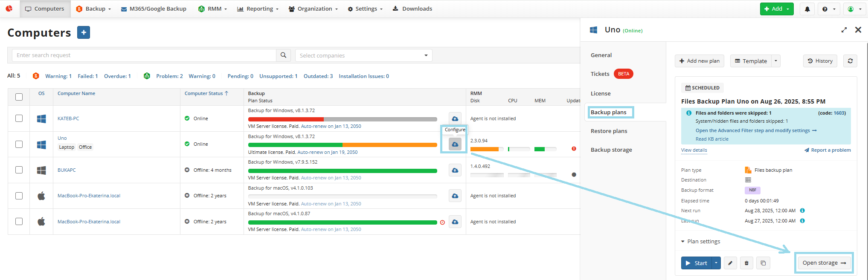This screenshot has height=280, width=868.
Task: Switch to the Computers tab
Action: [45, 9]
